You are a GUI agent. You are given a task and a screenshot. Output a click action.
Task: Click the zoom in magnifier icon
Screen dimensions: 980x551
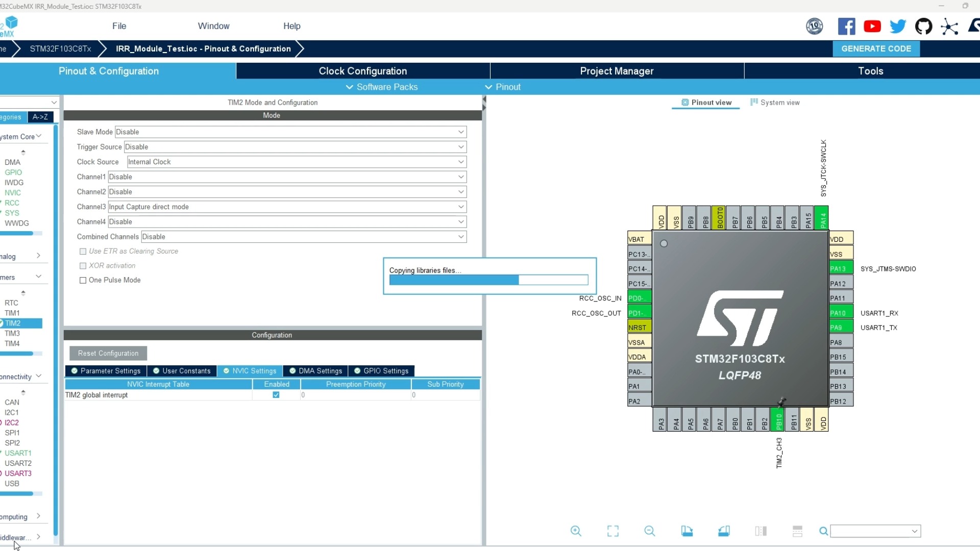[x=576, y=531]
